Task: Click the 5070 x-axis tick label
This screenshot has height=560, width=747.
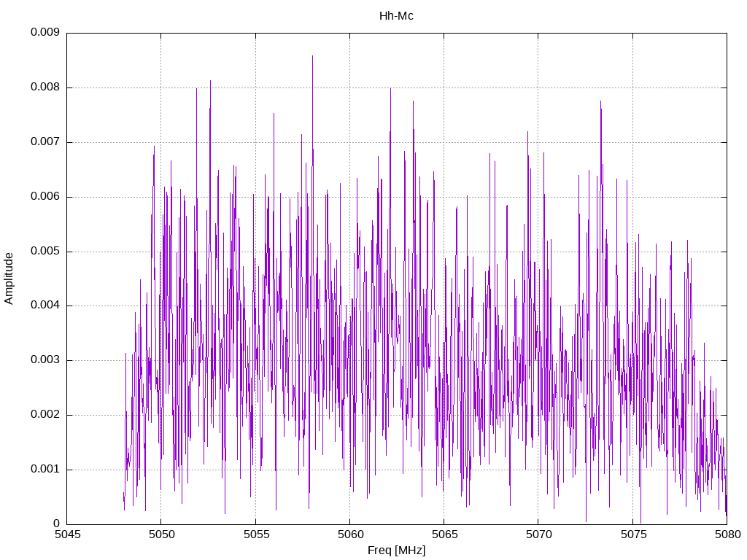Action: click(539, 534)
